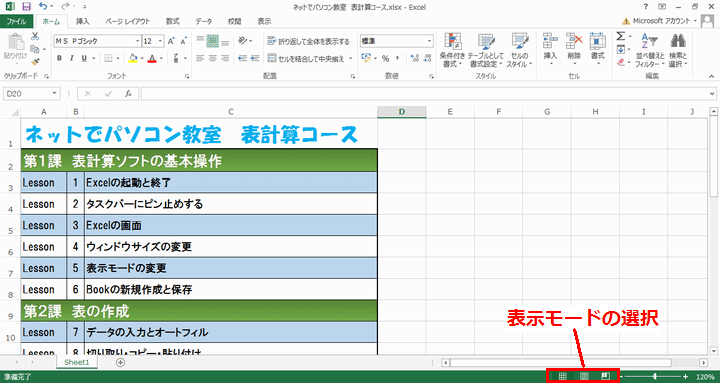Toggle Italic formatting
Image resolution: width=720 pixels, height=383 pixels.
(72, 58)
